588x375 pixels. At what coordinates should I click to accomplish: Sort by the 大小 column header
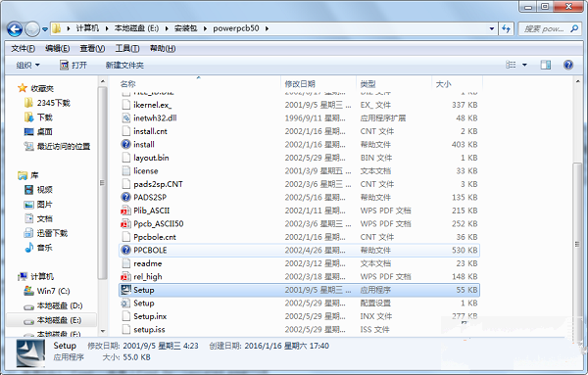click(x=443, y=84)
